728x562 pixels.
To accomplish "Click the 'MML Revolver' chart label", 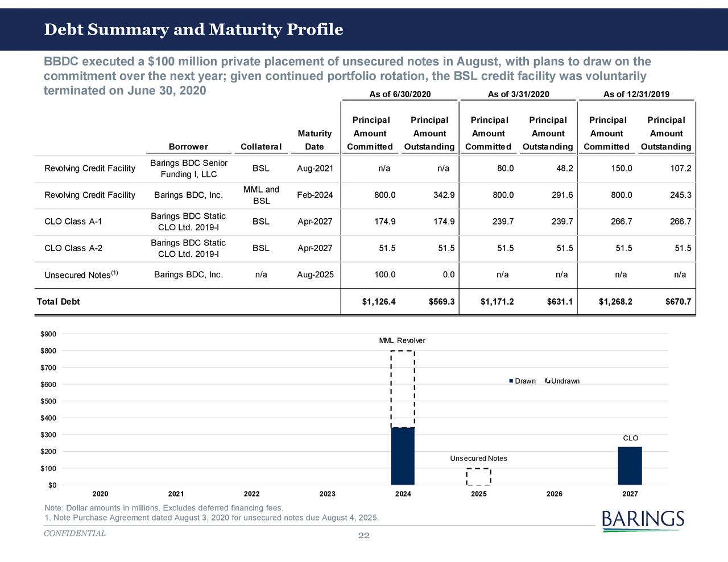I will pyautogui.click(x=402, y=340).
